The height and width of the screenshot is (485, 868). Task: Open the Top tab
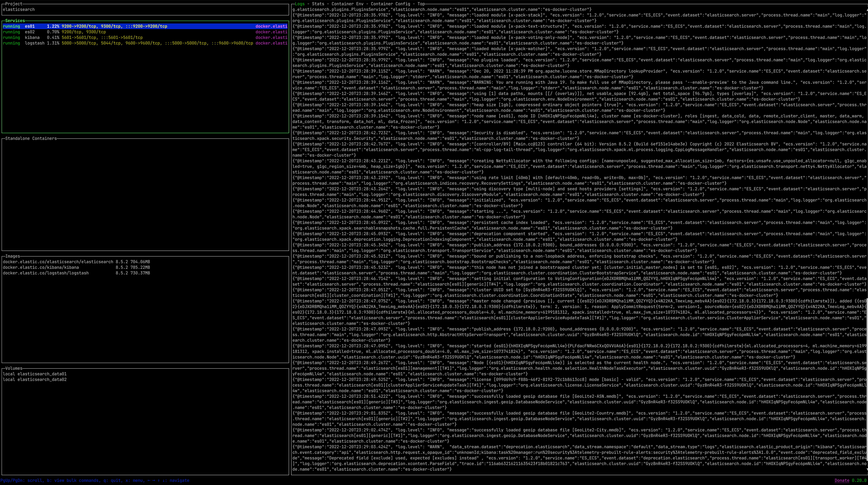[421, 4]
